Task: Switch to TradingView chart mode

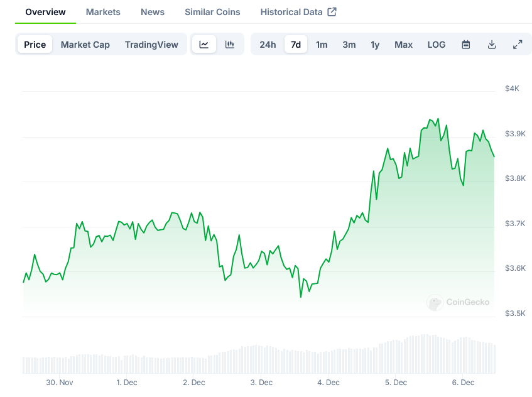Action: (x=151, y=45)
